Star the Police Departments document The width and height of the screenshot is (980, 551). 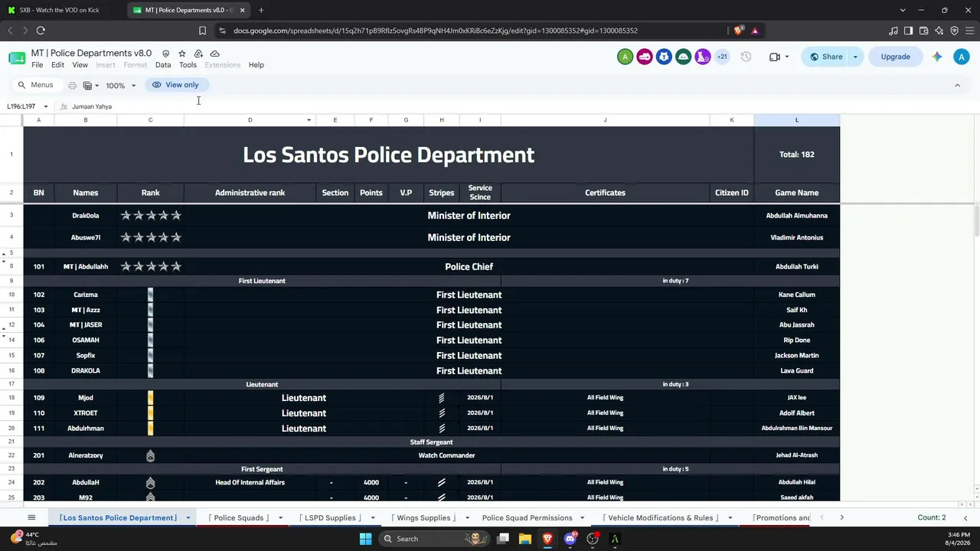182,54
